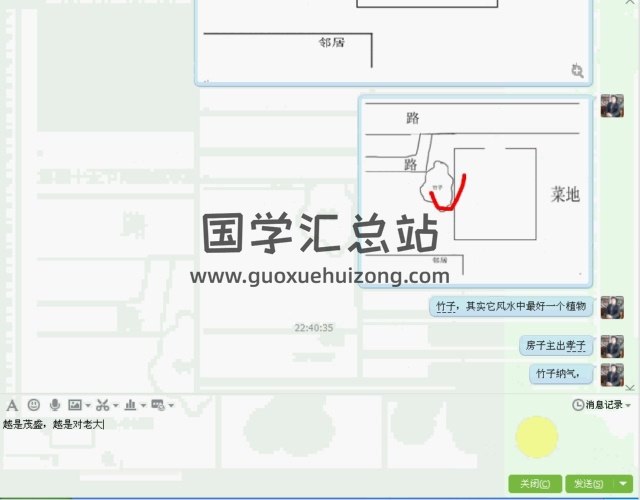Select message 竹子，其实它风水中最好一个植物
The image size is (640, 500).
pos(511,307)
